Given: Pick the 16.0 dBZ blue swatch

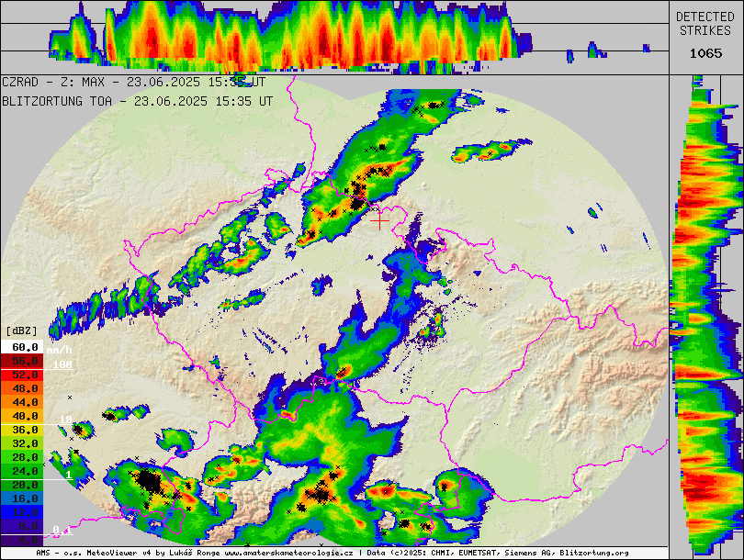Looking at the screenshot, I should tap(22, 498).
